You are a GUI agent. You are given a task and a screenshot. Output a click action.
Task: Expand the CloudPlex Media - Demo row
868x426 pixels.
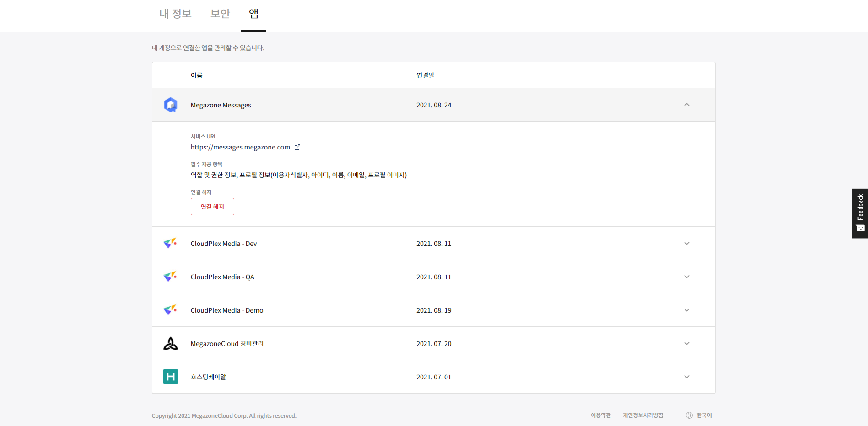pos(686,310)
